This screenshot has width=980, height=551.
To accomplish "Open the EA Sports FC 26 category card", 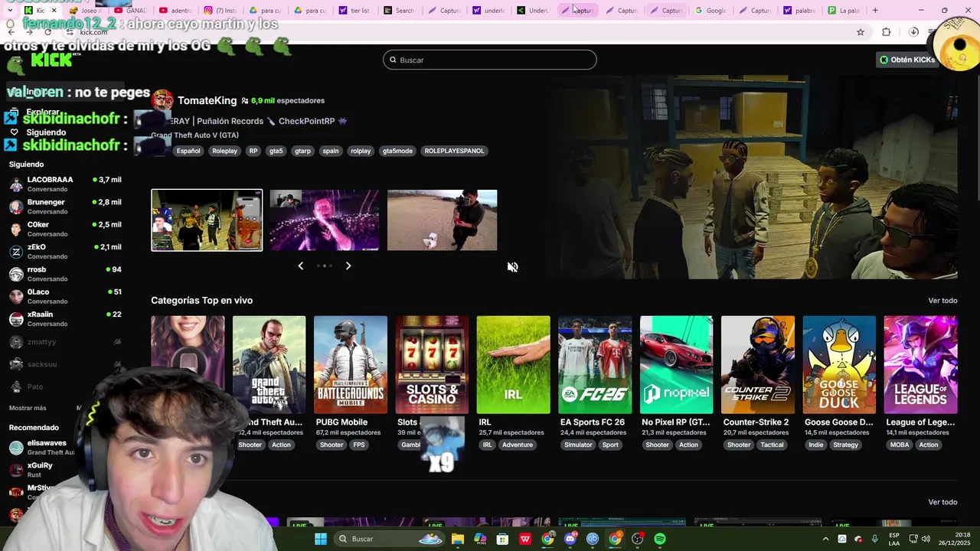I will point(595,365).
